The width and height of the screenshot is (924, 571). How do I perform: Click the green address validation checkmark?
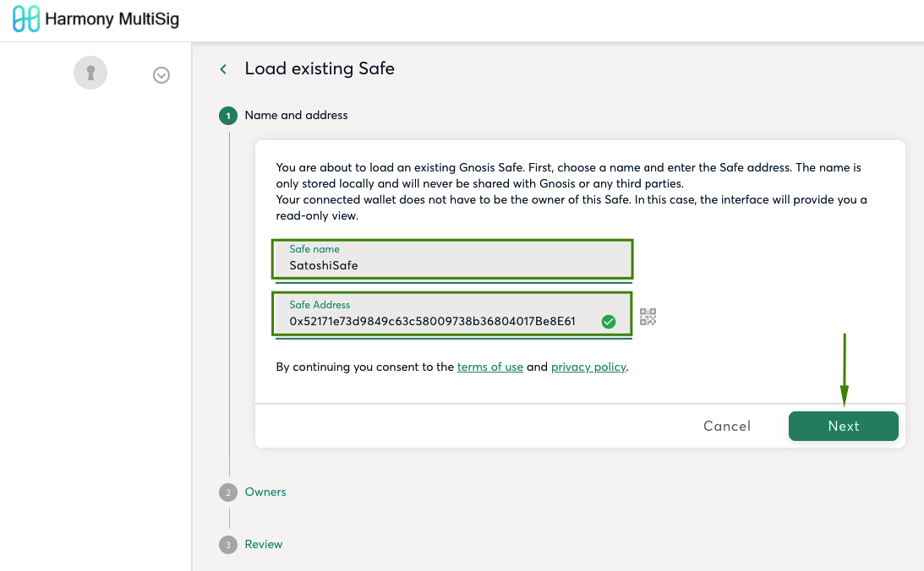[x=609, y=322]
